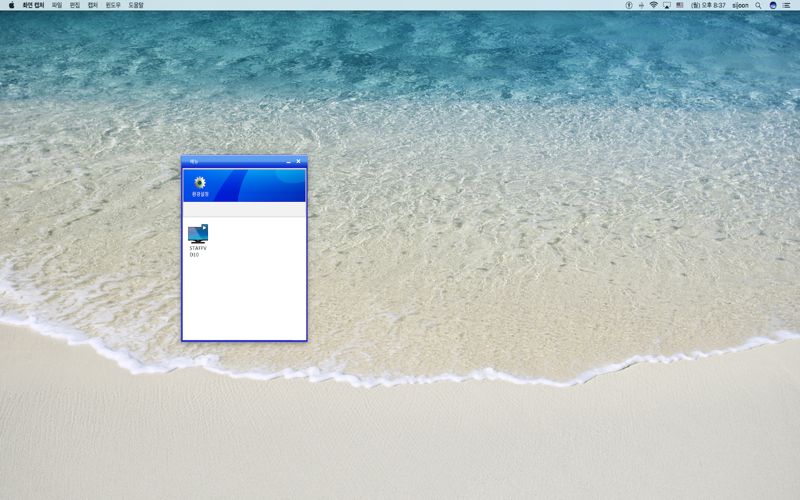This screenshot has width=800, height=500.
Task: Close the blue menu window
Action: pos(298,161)
